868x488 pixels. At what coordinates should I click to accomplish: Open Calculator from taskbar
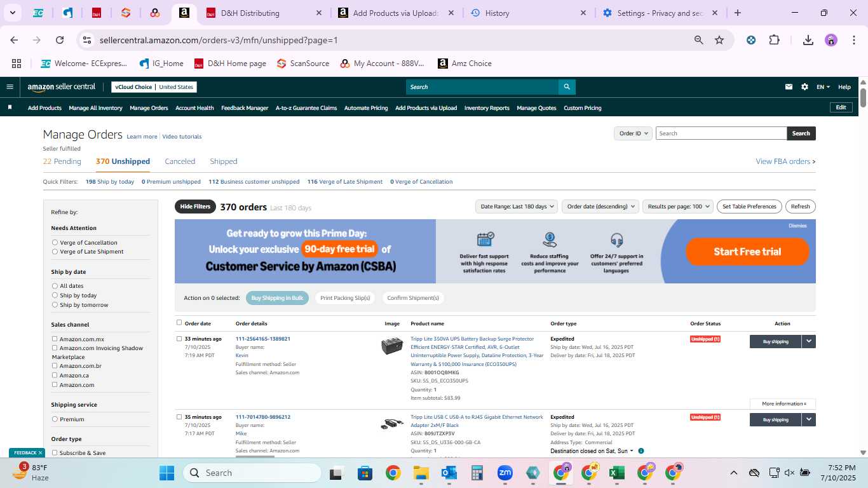pos(477,473)
